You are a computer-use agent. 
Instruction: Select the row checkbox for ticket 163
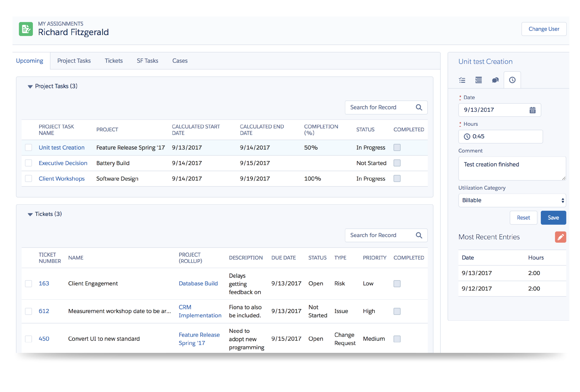coord(29,284)
